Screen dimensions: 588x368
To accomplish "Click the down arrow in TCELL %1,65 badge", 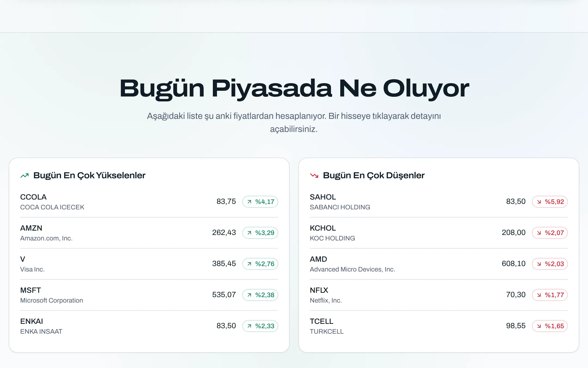I will pos(539,326).
